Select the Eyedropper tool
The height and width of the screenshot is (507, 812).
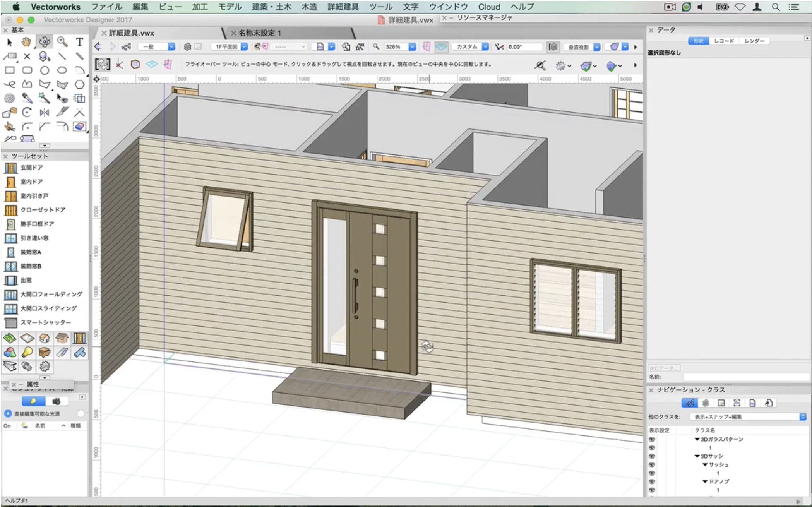pyautogui.click(x=27, y=98)
